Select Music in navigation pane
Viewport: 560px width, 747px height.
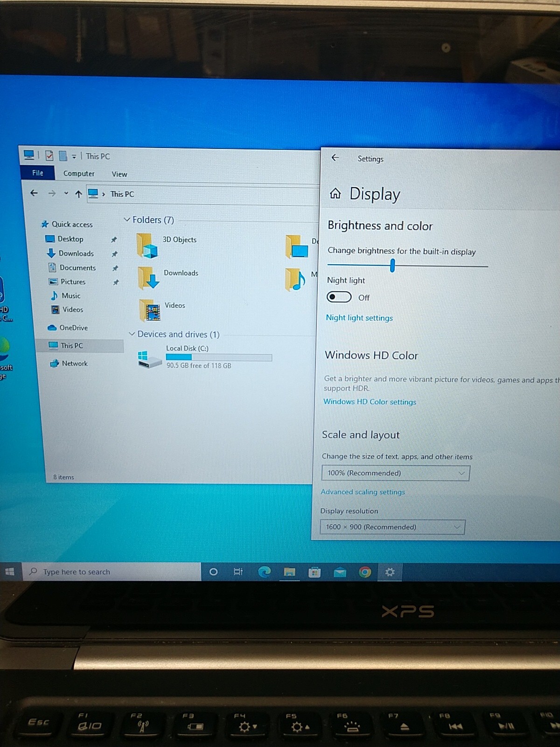[x=66, y=296]
